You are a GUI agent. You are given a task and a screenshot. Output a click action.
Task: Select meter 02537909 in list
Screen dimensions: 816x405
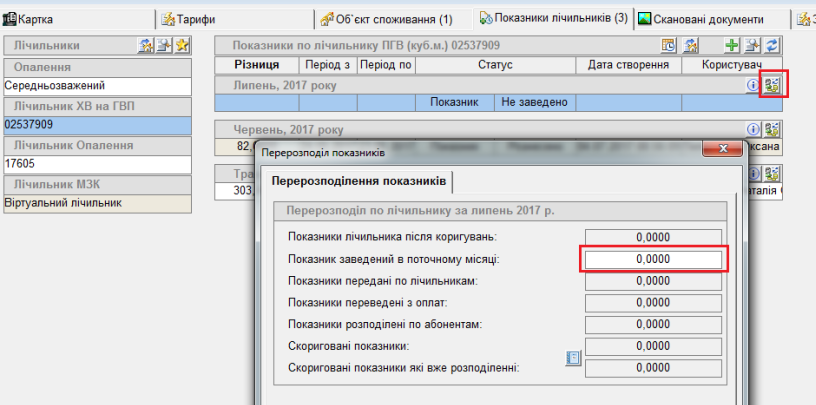click(68, 124)
